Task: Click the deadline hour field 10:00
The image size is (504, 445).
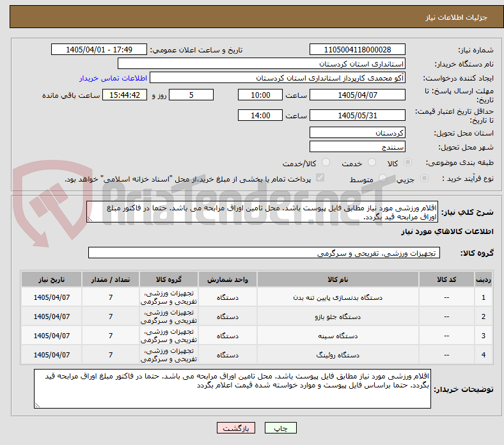Action: 260,95
